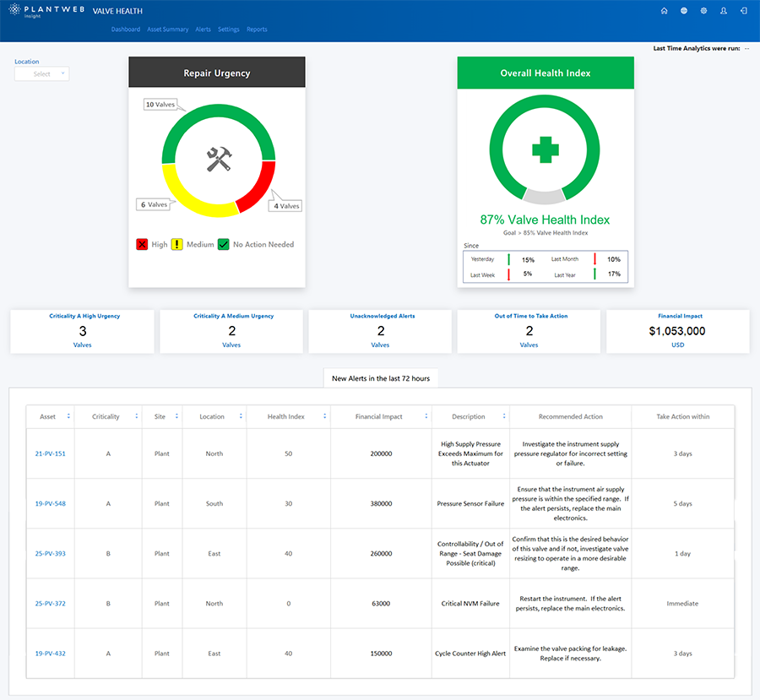
Task: Open the user profile icon
Action: coord(724,11)
